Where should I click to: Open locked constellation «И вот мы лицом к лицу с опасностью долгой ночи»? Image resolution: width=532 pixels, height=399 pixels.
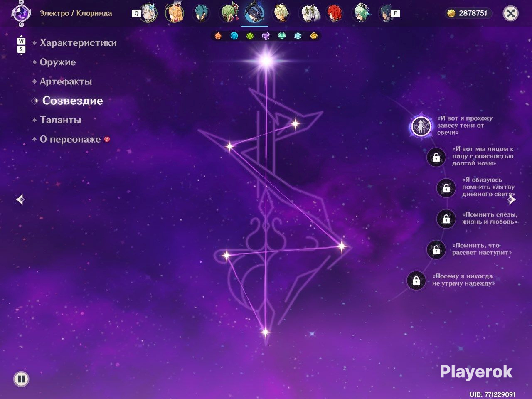[436, 157]
